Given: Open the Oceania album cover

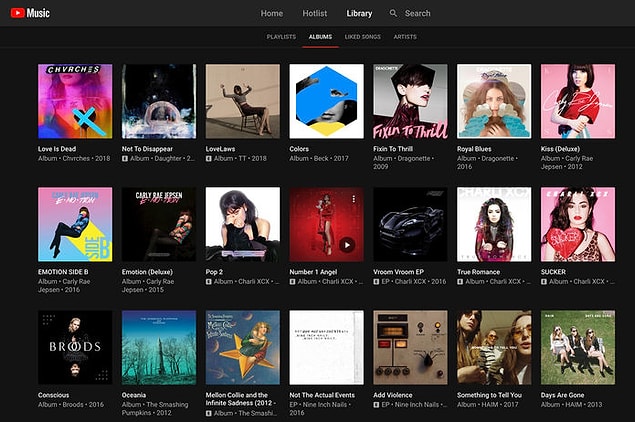Looking at the screenshot, I should pyautogui.click(x=159, y=347).
